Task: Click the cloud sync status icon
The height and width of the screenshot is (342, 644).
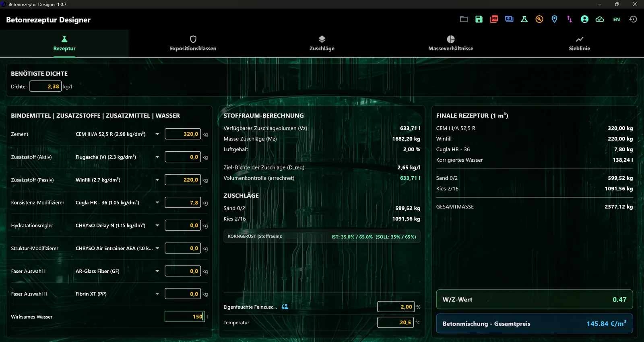Action: pyautogui.click(x=600, y=19)
